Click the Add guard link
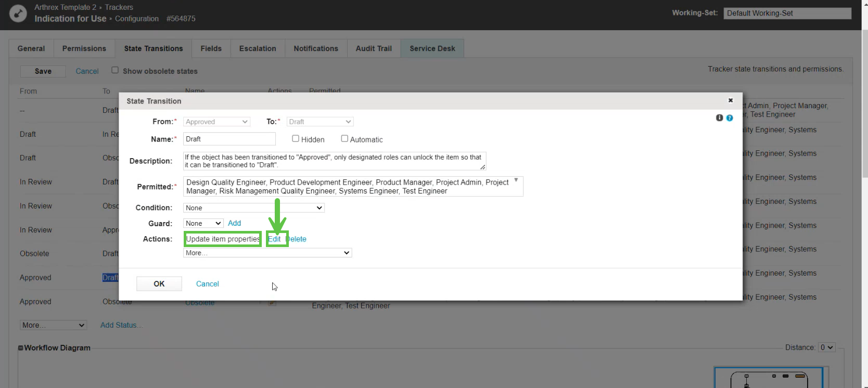The width and height of the screenshot is (868, 388). (x=234, y=223)
